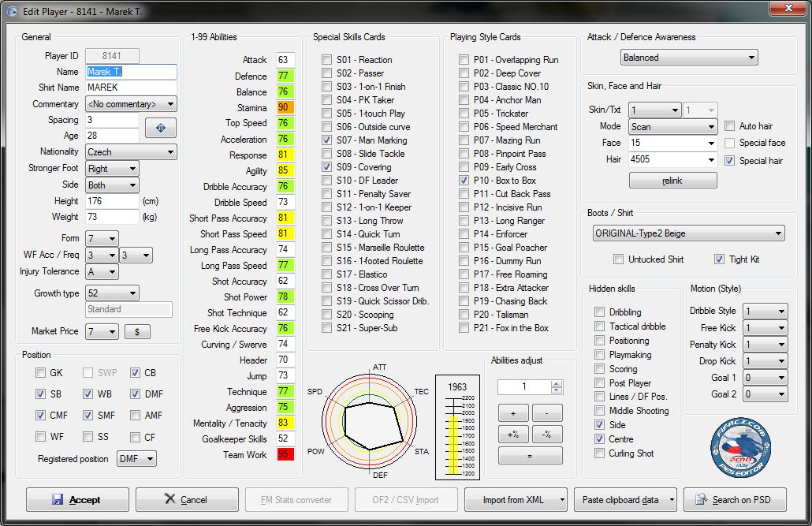Open the Import from XML menu
The image size is (812, 526).
(516, 499)
